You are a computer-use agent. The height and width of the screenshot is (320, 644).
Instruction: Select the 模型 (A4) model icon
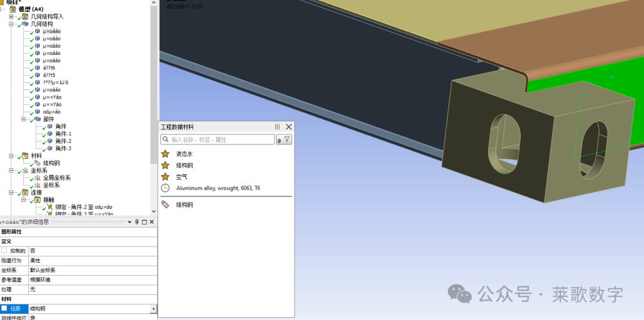pos(13,9)
